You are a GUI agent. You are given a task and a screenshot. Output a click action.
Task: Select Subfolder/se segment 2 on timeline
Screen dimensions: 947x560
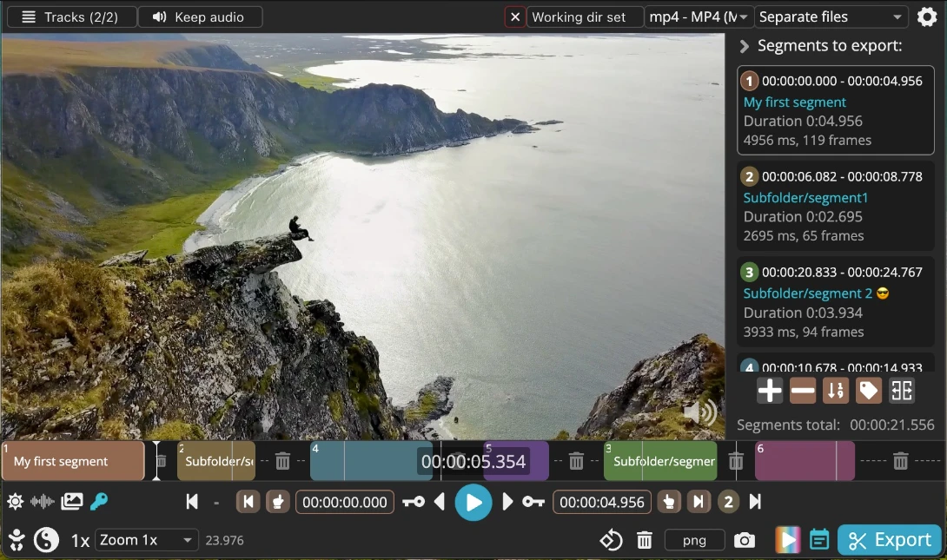click(x=216, y=461)
